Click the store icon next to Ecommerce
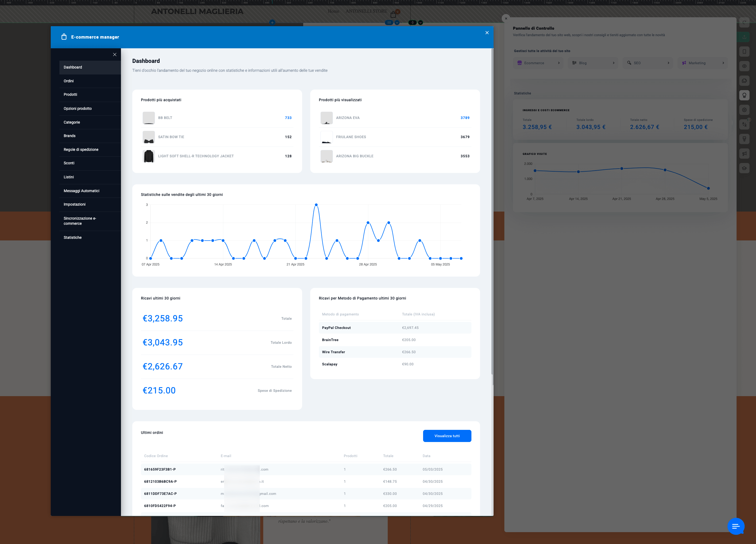 [519, 63]
